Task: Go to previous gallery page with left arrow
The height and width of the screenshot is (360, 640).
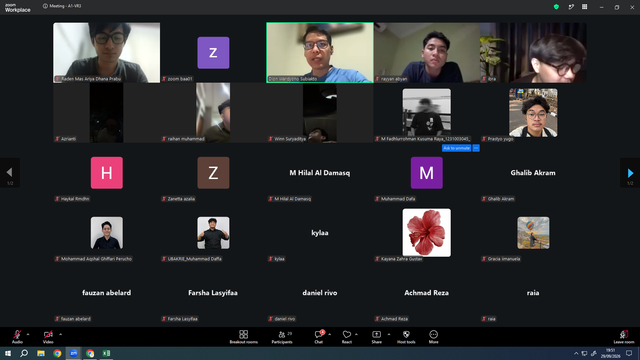Action: (x=9, y=173)
